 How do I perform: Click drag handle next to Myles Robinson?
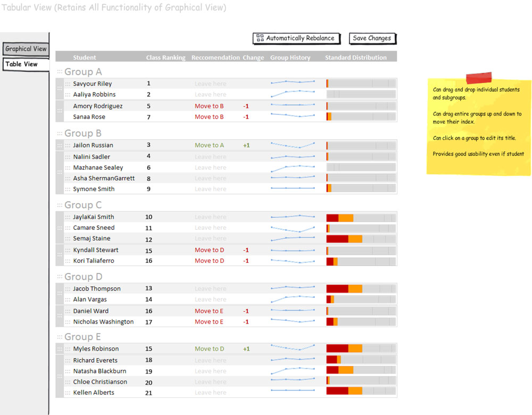point(68,349)
